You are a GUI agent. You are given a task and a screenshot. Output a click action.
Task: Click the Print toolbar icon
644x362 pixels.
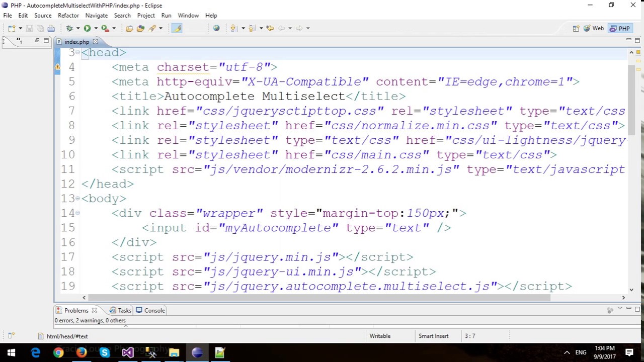click(x=51, y=28)
